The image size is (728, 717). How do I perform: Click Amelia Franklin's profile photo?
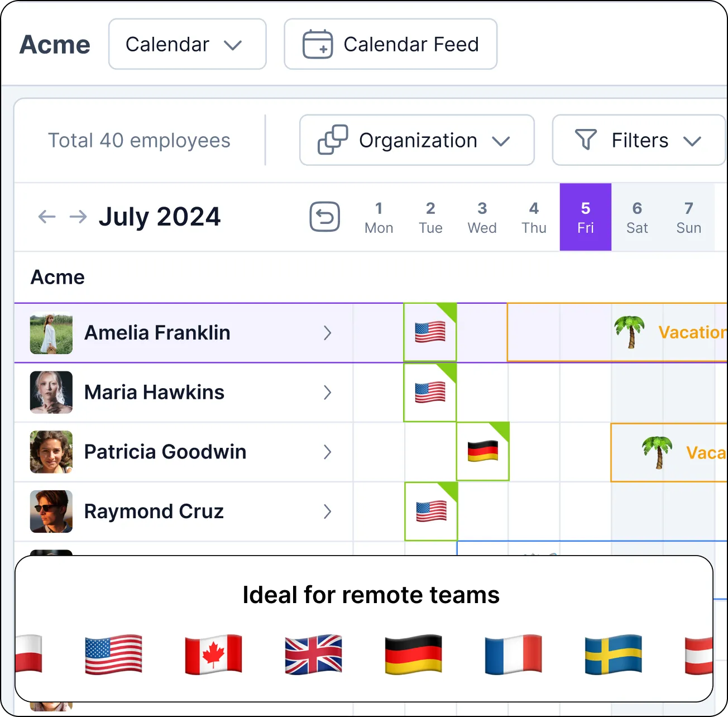51,333
